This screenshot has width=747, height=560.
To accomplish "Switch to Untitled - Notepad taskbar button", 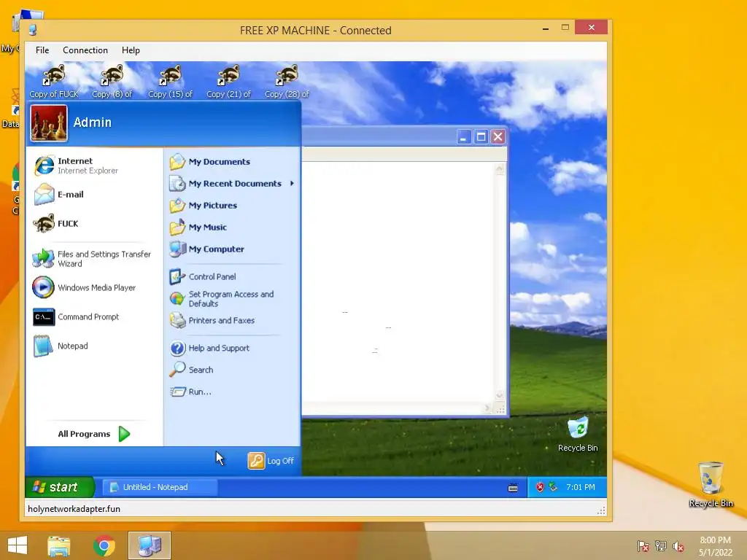I will [x=160, y=487].
